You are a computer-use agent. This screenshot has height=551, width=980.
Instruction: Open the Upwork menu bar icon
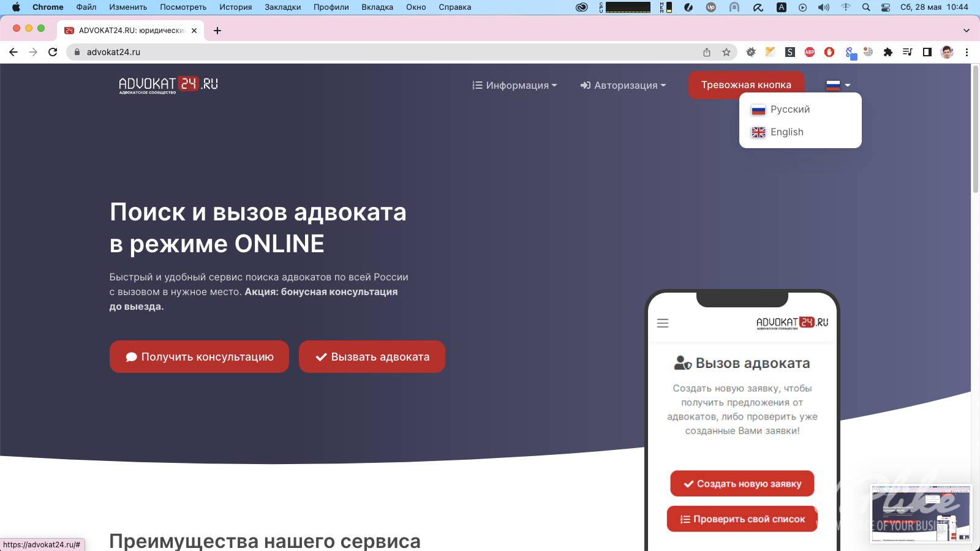point(711,7)
